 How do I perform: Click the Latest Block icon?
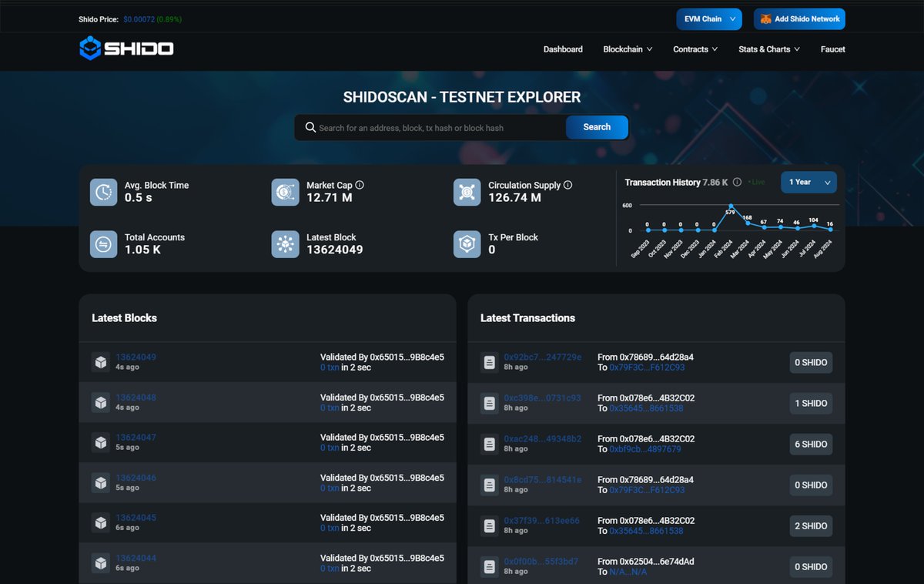(x=285, y=244)
